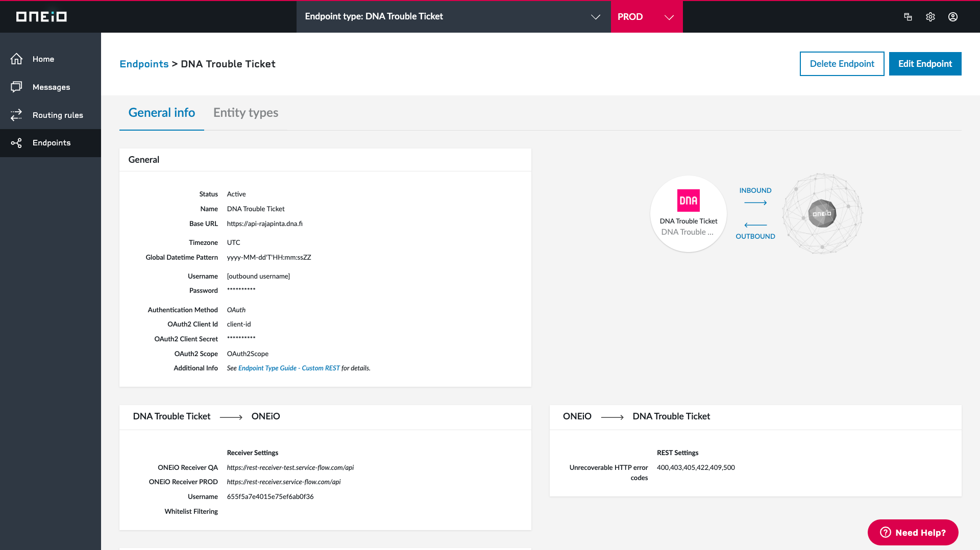Image resolution: width=980 pixels, height=550 pixels.
Task: Click the masked OAuth2 Client Secret value
Action: (x=241, y=338)
